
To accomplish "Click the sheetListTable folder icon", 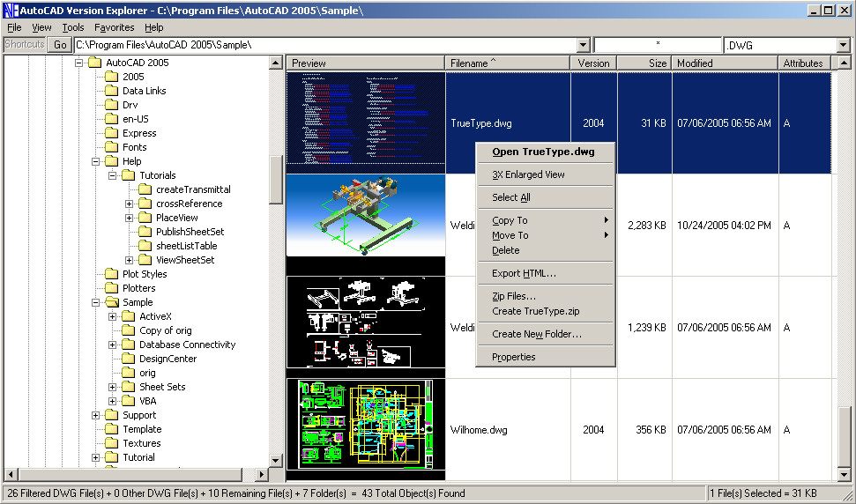I will tap(145, 246).
